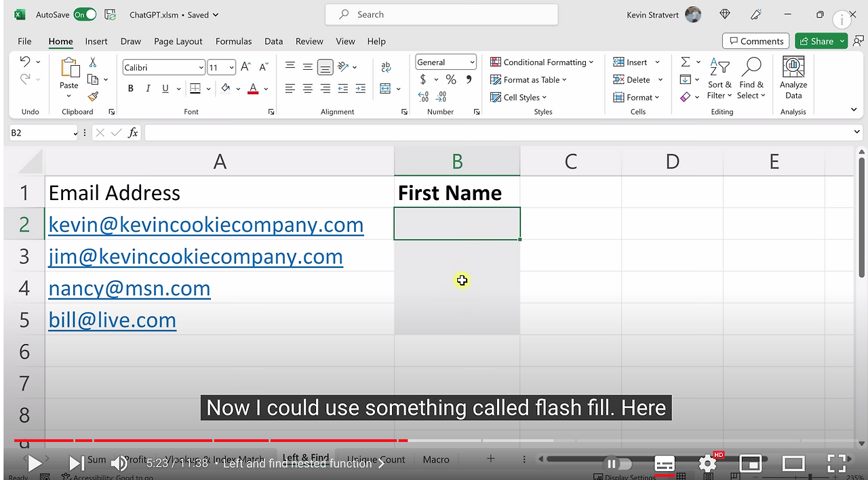Open Analyze Data tool

793,77
